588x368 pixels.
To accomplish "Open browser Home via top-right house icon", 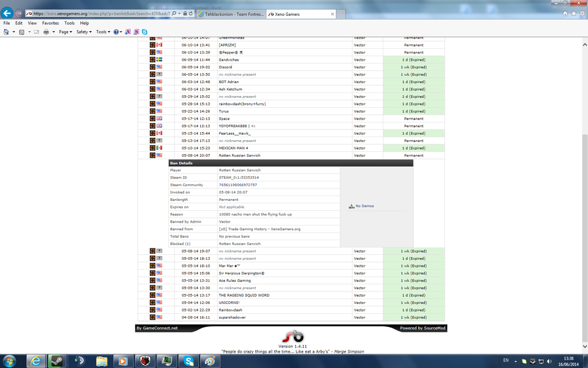I will click(565, 14).
